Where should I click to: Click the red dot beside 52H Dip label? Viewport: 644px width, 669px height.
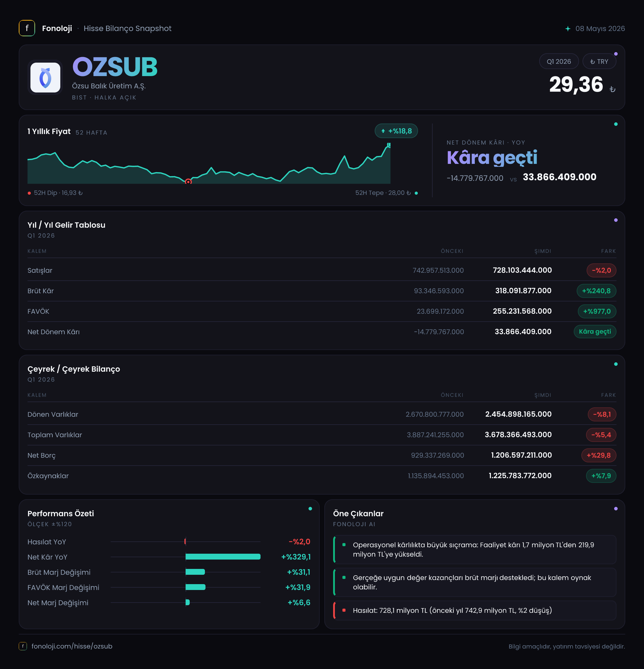tap(29, 193)
